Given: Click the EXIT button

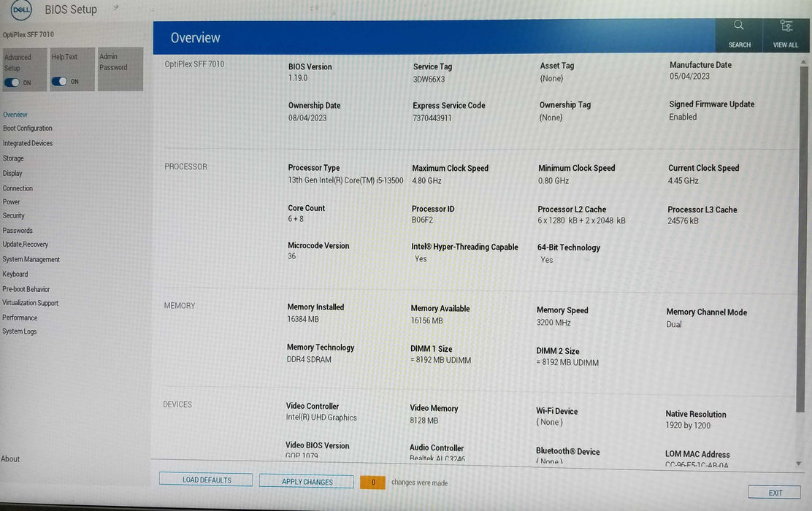Looking at the screenshot, I should coord(775,492).
